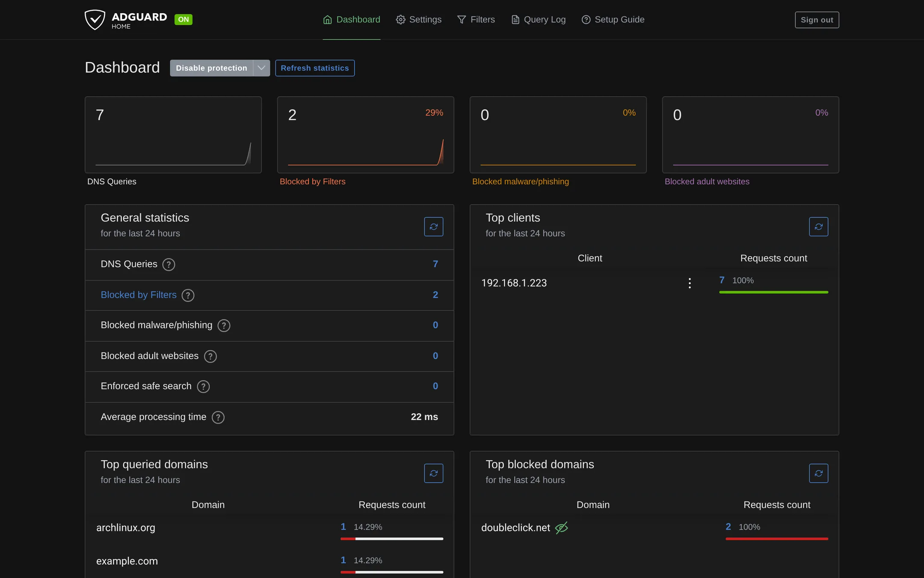924x578 pixels.
Task: Open the Blocked malware/phishing help icon
Action: pyautogui.click(x=224, y=326)
